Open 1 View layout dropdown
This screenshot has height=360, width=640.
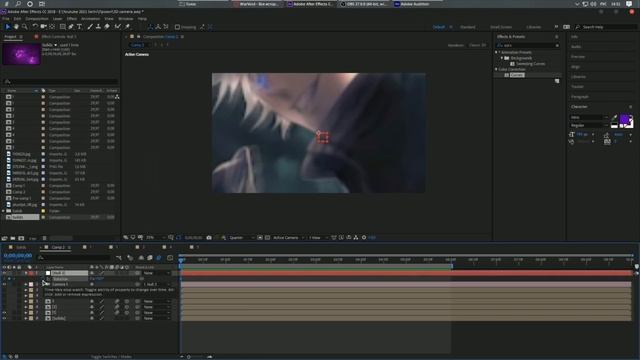[318, 238]
